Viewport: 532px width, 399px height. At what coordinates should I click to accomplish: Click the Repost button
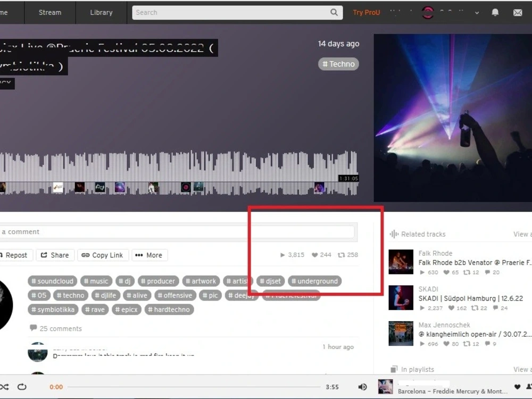tap(15, 255)
